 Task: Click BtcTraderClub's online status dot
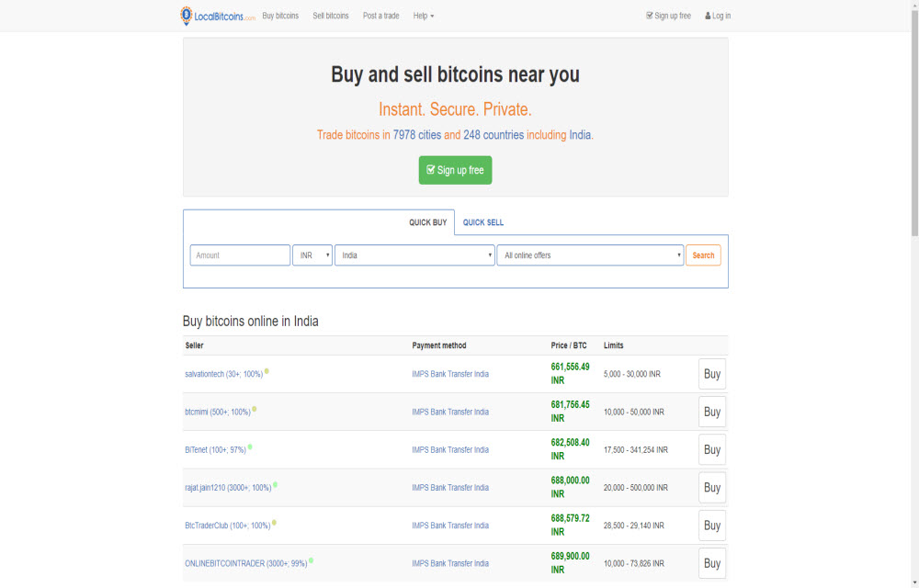(x=274, y=523)
